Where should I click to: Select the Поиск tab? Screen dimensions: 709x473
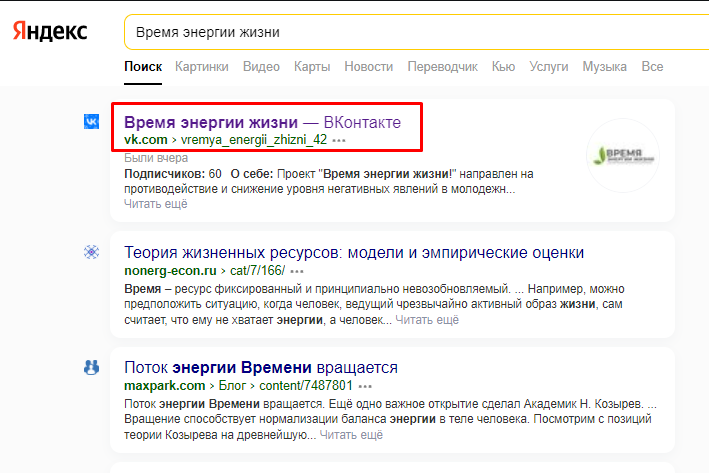143,66
